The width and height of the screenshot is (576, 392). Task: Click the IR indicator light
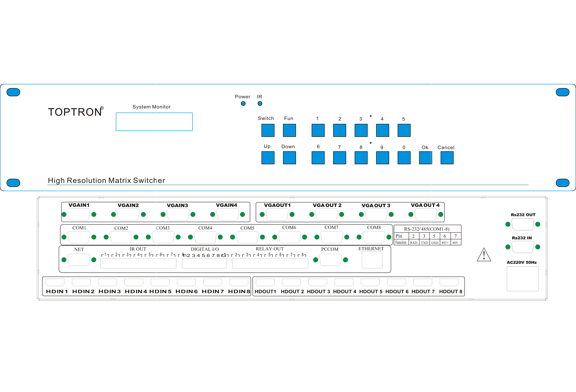260,104
